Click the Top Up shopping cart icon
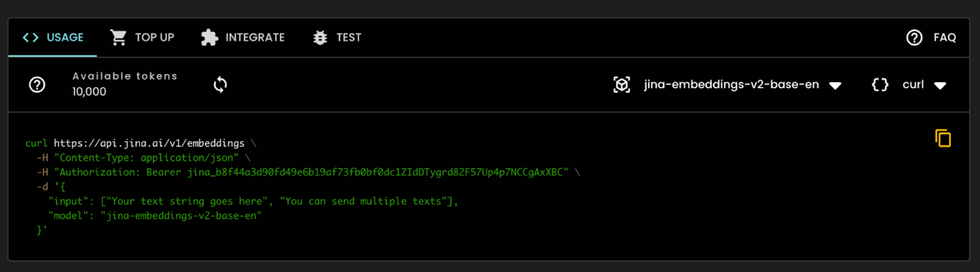This screenshot has width=980, height=272. [118, 37]
